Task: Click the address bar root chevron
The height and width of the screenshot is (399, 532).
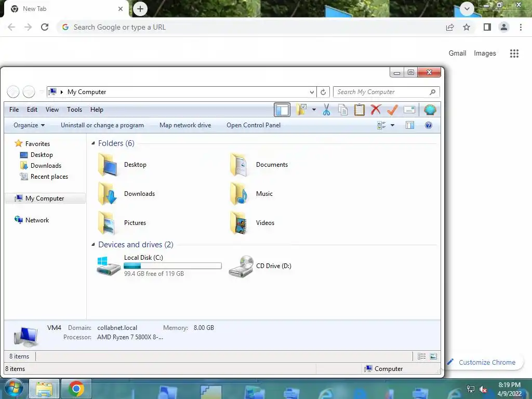Action: click(x=62, y=92)
